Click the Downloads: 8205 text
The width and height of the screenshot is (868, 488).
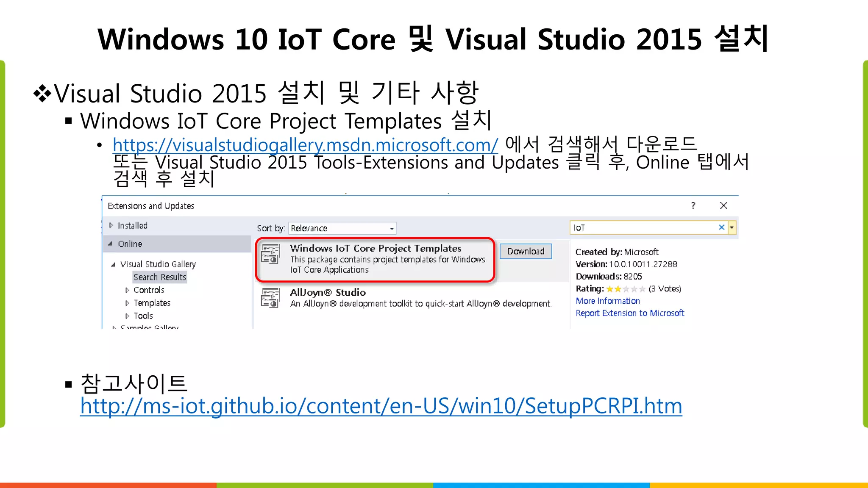coord(609,276)
